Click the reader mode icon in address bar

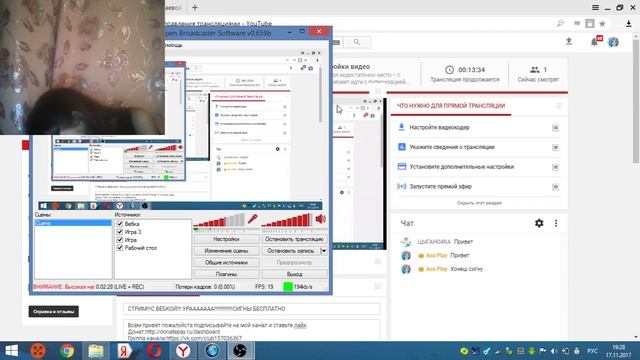pos(577,24)
